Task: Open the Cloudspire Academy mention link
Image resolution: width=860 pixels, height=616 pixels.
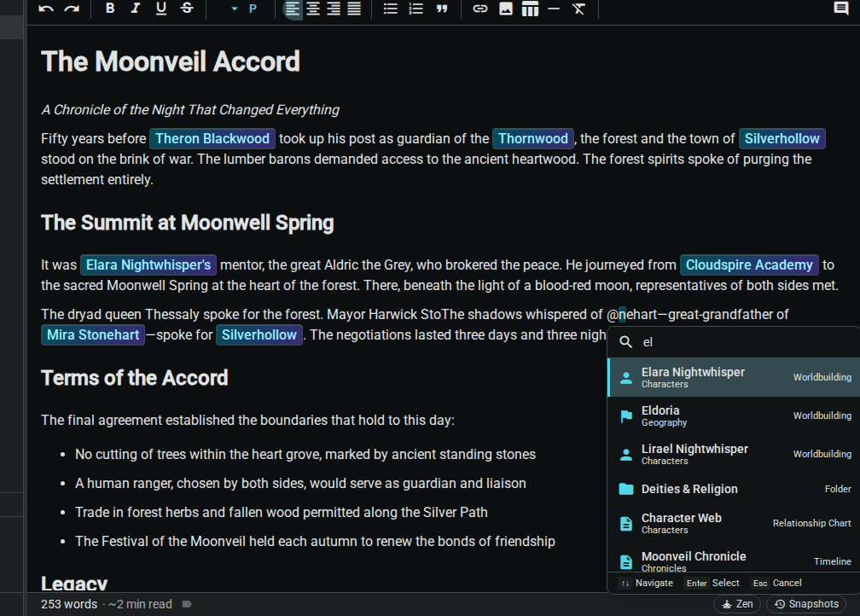Action: [x=749, y=265]
